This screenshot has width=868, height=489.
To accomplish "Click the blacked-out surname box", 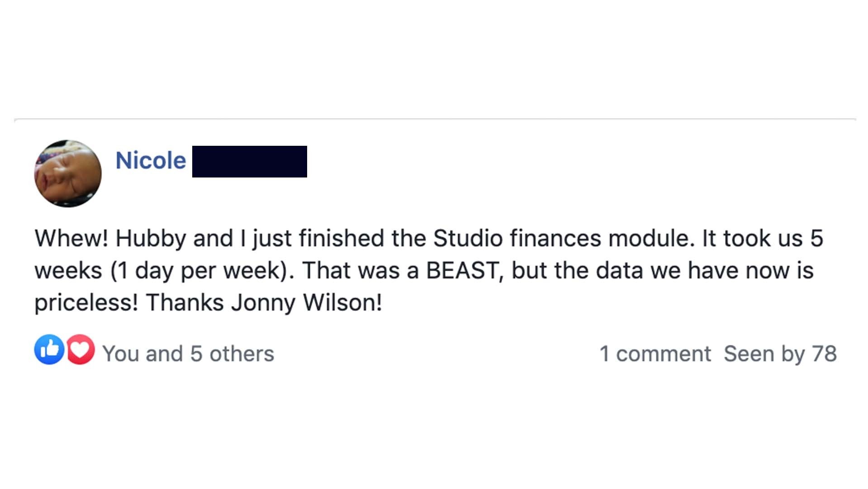I will [x=249, y=162].
